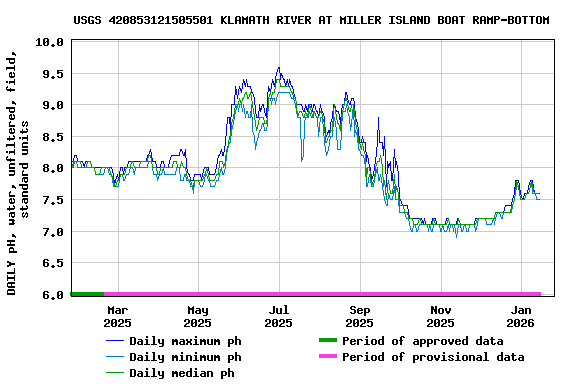Click the green median ph legend line
The width and height of the screenshot is (576, 384).
pyautogui.click(x=115, y=373)
